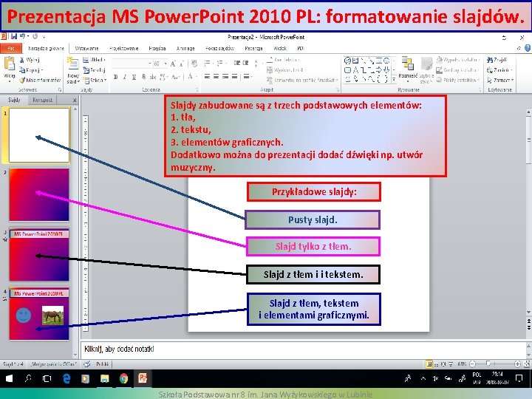Select slide 2 thumbnail with gradient background
The width and height of the screenshot is (532, 399).
tap(39, 194)
